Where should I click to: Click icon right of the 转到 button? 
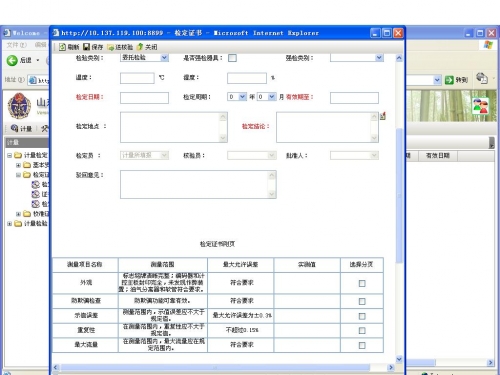(x=482, y=79)
